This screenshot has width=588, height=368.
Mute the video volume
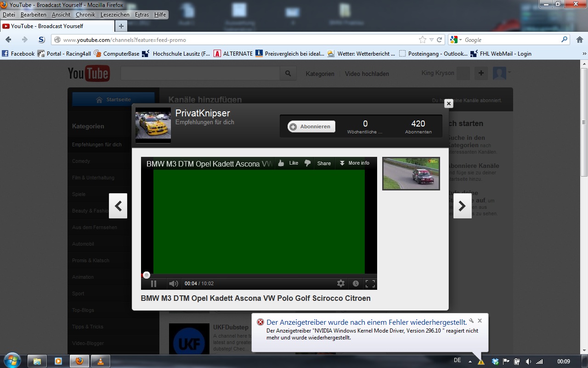pos(173,284)
